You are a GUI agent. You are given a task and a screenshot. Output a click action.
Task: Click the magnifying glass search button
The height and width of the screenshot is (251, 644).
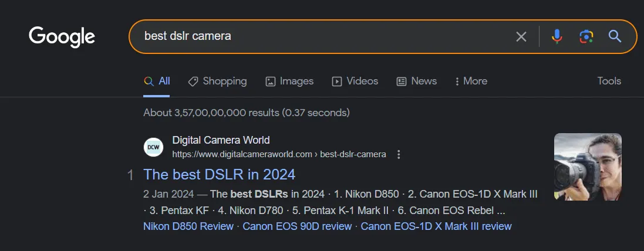[615, 36]
